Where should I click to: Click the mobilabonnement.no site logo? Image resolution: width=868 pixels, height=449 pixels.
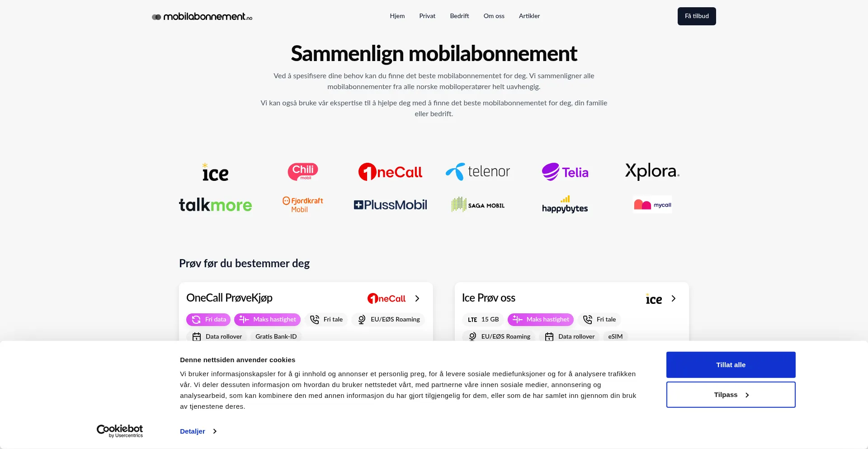click(x=202, y=17)
